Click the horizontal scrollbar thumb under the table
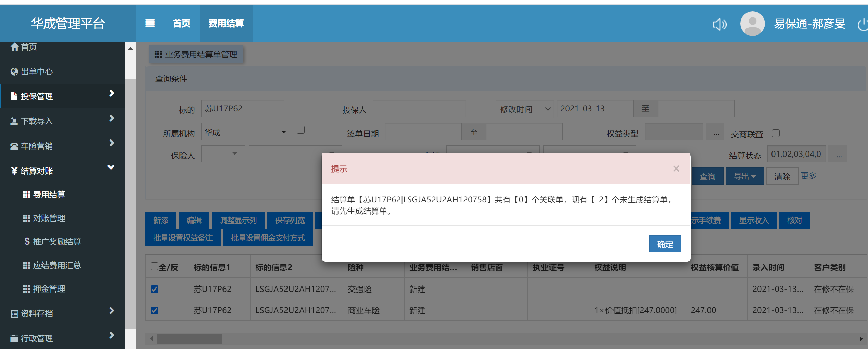The height and width of the screenshot is (349, 868). [190, 339]
